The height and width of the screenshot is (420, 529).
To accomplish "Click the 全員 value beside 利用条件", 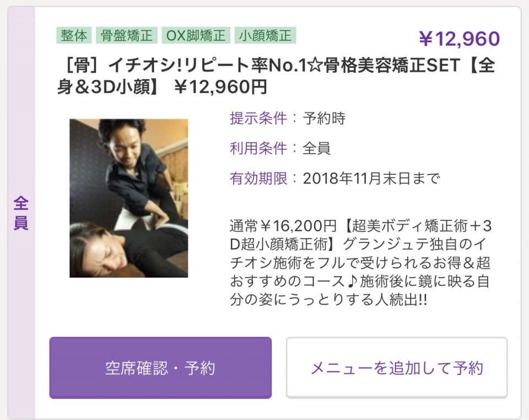I will coord(317,148).
